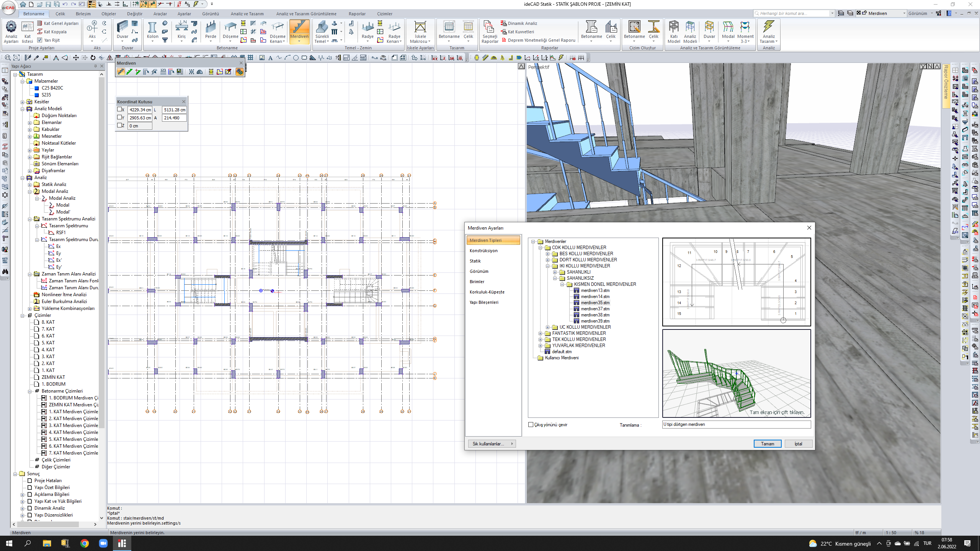Expand TEK KOLLU MERDIVENLER folder
980x551 pixels.
[x=540, y=339]
